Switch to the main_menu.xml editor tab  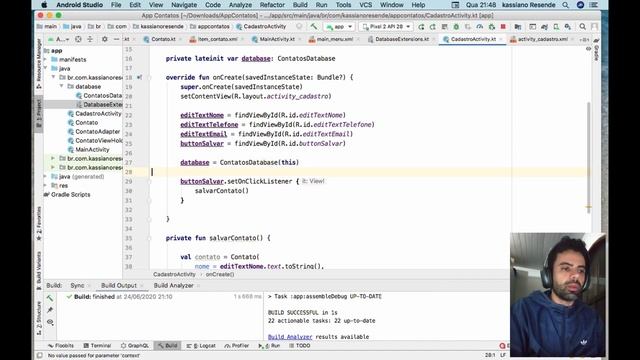(x=331, y=39)
